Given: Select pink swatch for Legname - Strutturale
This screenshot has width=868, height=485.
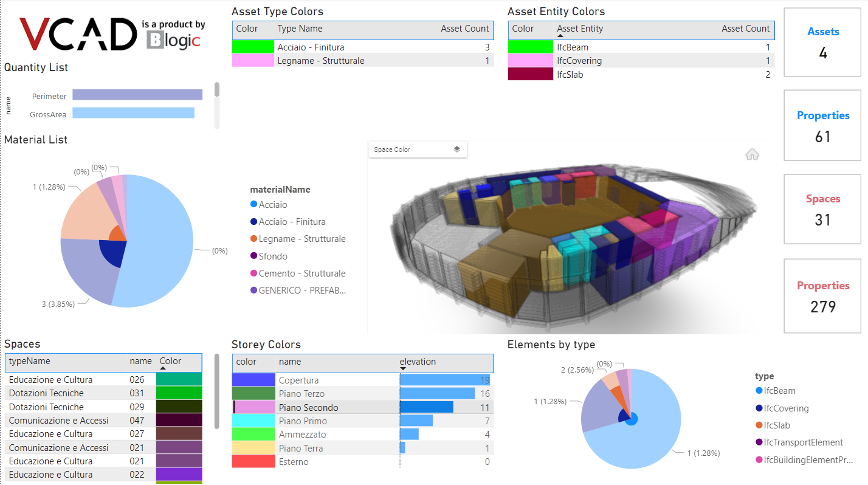Looking at the screenshot, I should 253,60.
